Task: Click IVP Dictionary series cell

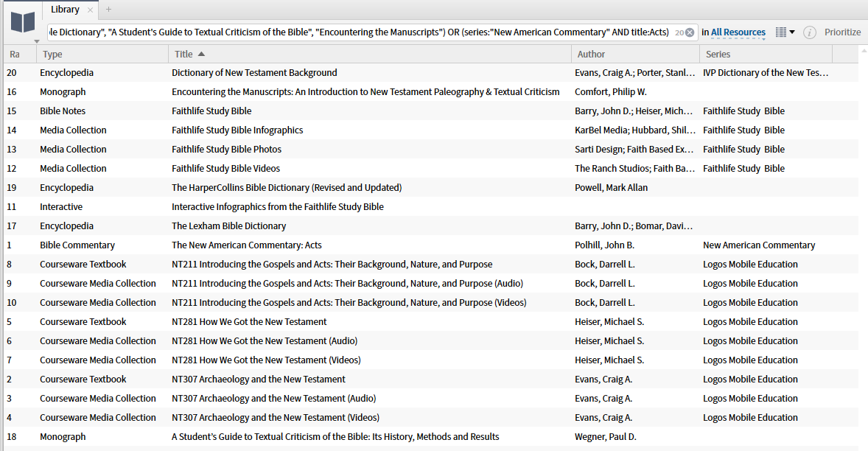Action: [766, 72]
